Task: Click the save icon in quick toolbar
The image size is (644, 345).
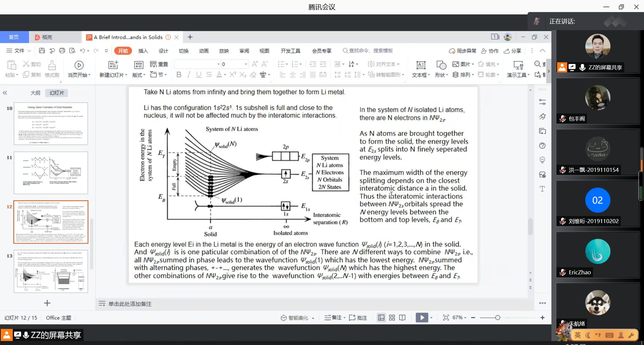Action: tap(42, 51)
